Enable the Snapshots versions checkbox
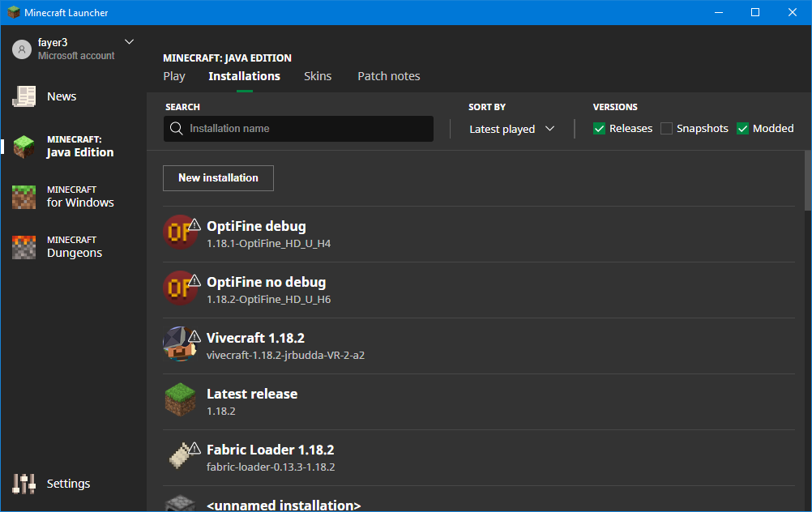812x512 pixels. (667, 129)
